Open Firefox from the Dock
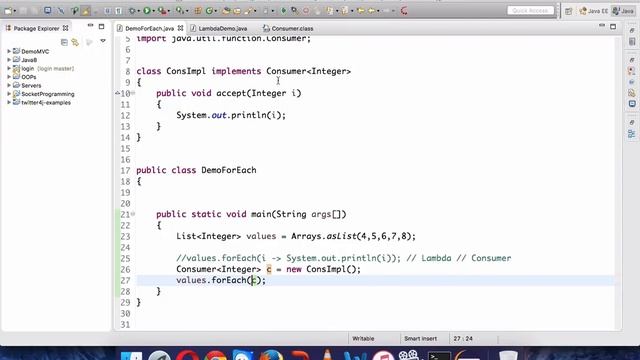The height and width of the screenshot is (360, 640). coord(271,356)
